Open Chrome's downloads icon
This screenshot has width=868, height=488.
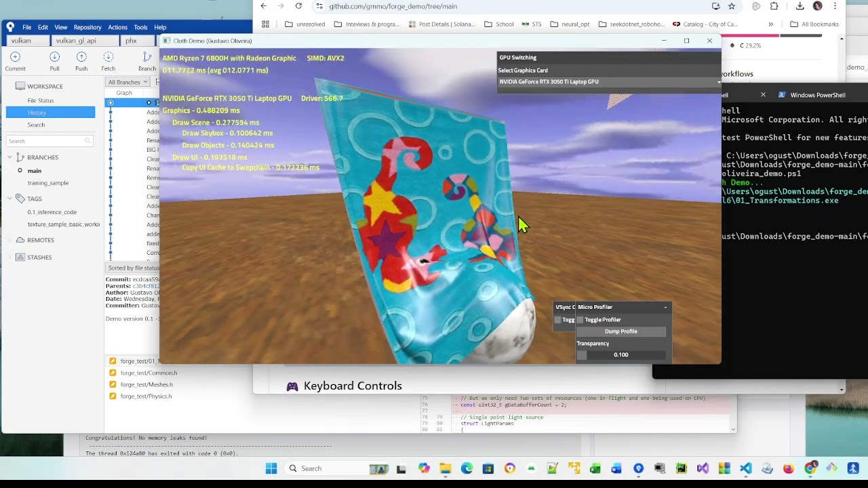click(x=800, y=6)
